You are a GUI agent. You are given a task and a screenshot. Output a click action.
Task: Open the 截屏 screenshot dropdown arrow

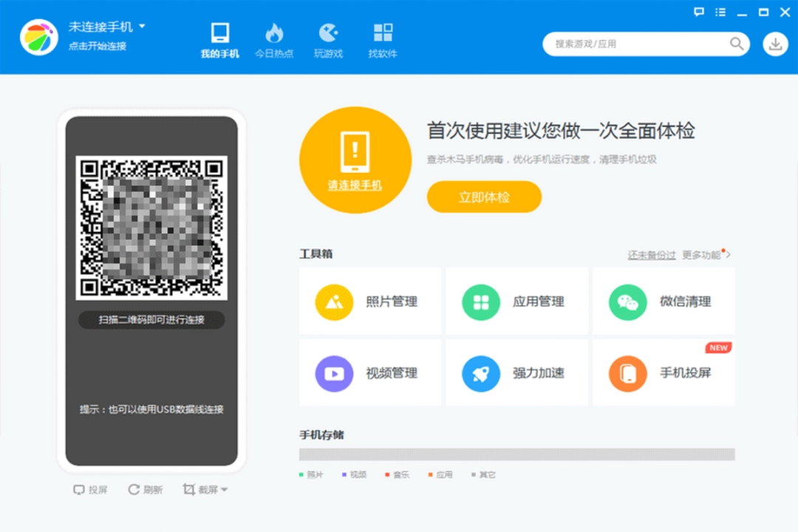point(223,489)
